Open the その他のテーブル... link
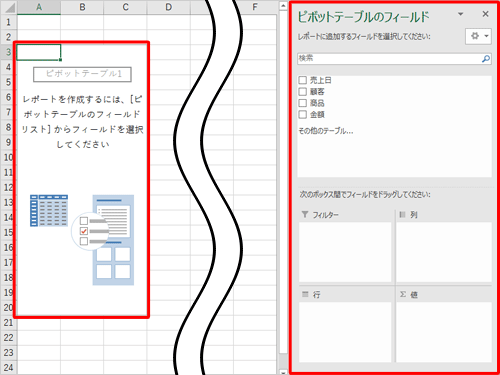This screenshot has height=375, width=500. [x=326, y=131]
